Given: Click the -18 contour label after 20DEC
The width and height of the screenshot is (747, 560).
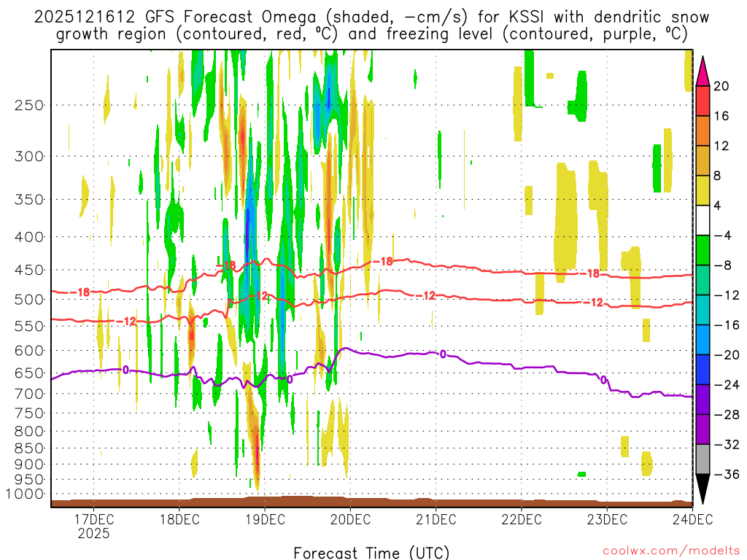Looking at the screenshot, I should [383, 262].
